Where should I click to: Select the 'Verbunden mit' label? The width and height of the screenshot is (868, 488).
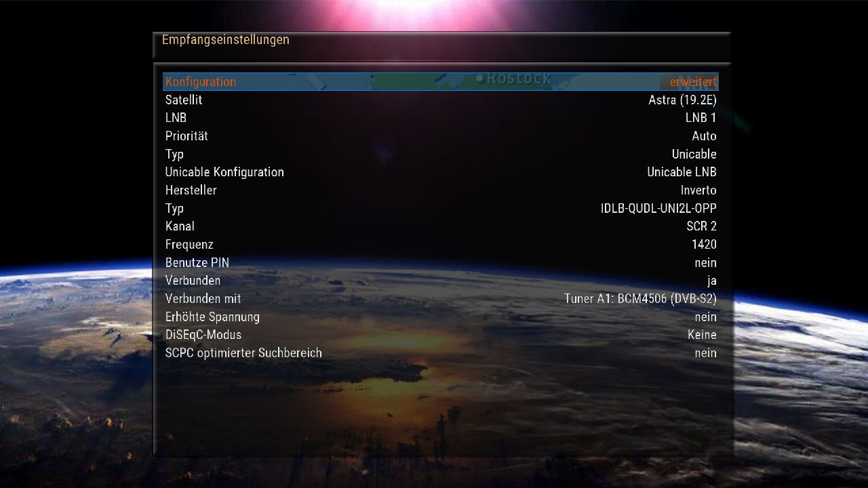click(x=203, y=299)
